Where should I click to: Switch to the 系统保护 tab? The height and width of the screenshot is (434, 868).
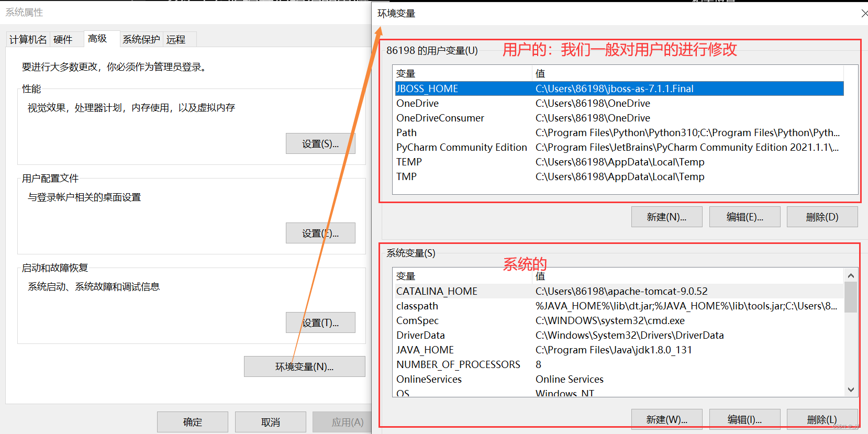[141, 39]
